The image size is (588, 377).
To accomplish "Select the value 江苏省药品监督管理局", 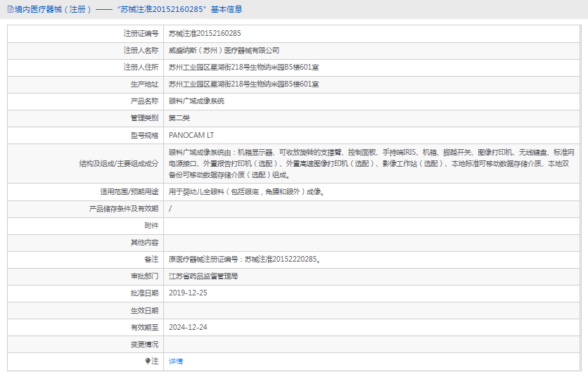I will [x=203, y=276].
